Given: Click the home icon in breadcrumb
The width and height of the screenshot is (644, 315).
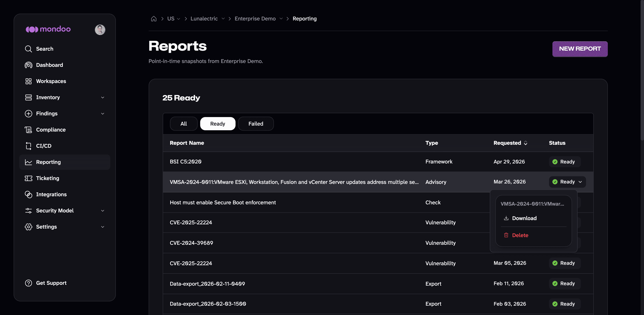Looking at the screenshot, I should pyautogui.click(x=154, y=19).
